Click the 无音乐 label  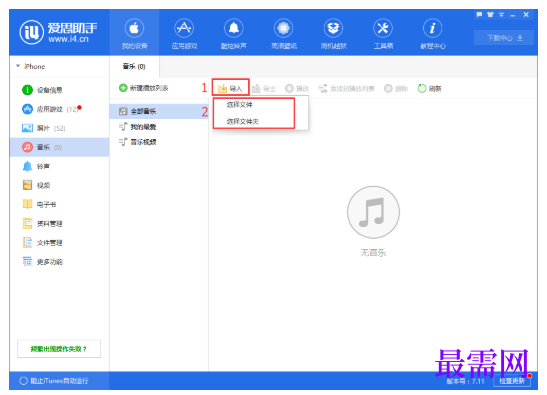(373, 253)
